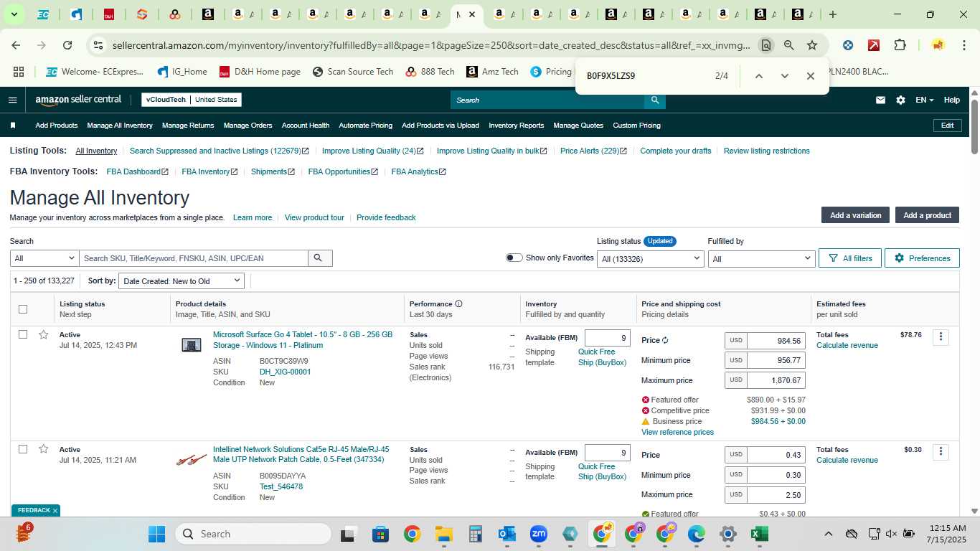Click the Search SKU, Title/Keyword input field
Viewport: 980px width, 551px height.
point(194,258)
